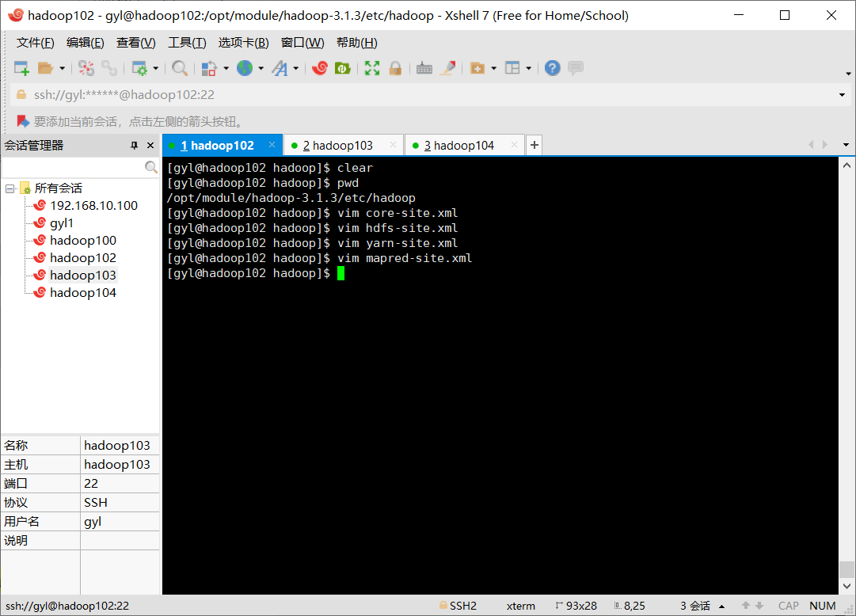
Task: Open the 工具(T) menu
Action: point(187,43)
